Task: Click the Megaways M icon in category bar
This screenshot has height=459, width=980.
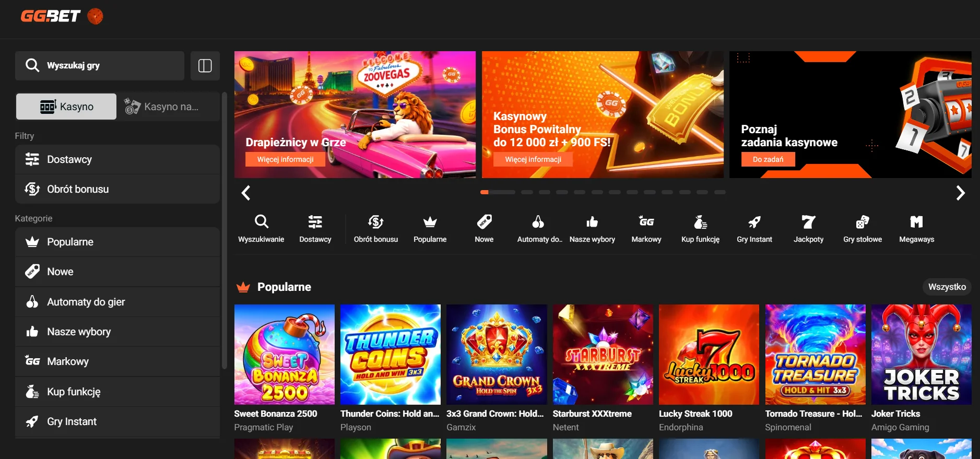Action: (x=917, y=222)
